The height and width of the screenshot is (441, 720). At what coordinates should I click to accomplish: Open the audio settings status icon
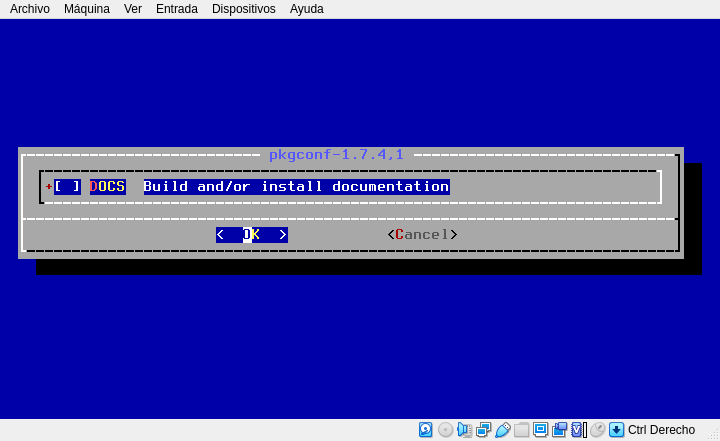click(x=464, y=430)
